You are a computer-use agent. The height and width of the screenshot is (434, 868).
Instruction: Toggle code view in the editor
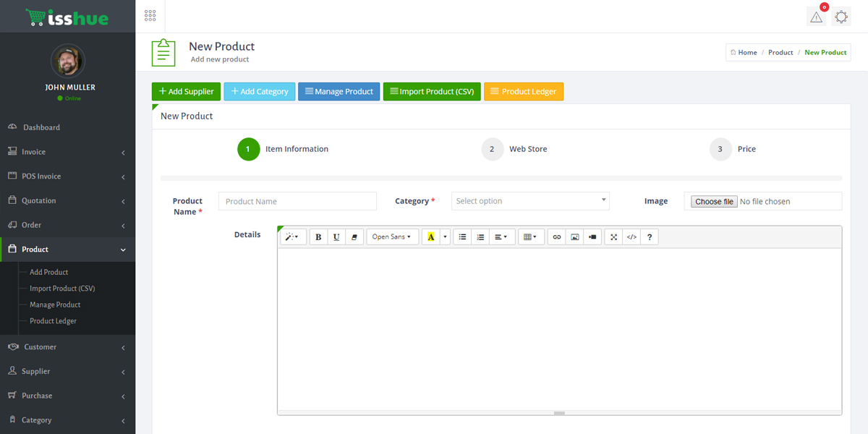[x=631, y=237]
